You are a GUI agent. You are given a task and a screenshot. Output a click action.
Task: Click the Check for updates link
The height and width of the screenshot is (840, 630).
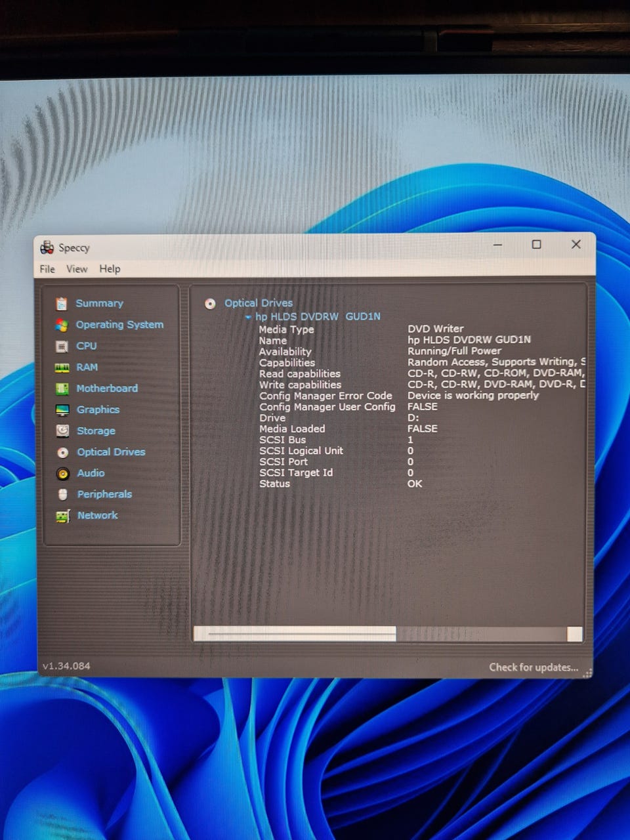(534, 667)
